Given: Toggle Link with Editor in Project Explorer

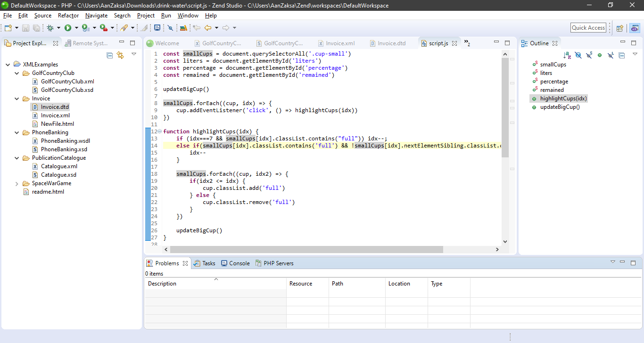Looking at the screenshot, I should point(120,55).
